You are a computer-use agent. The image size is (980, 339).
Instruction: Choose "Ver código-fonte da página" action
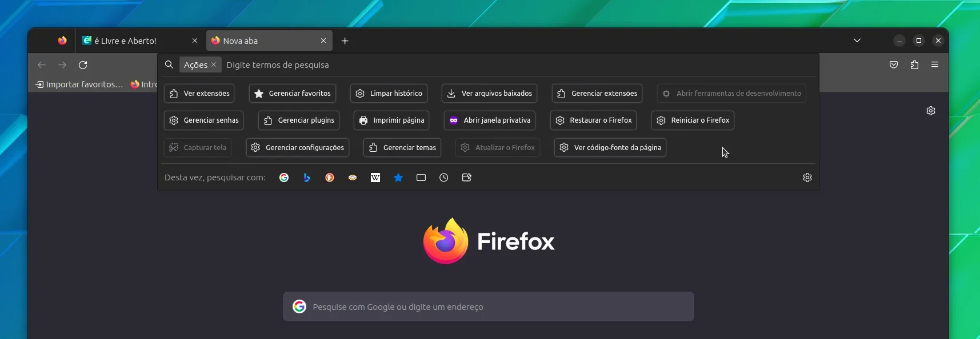tap(610, 148)
